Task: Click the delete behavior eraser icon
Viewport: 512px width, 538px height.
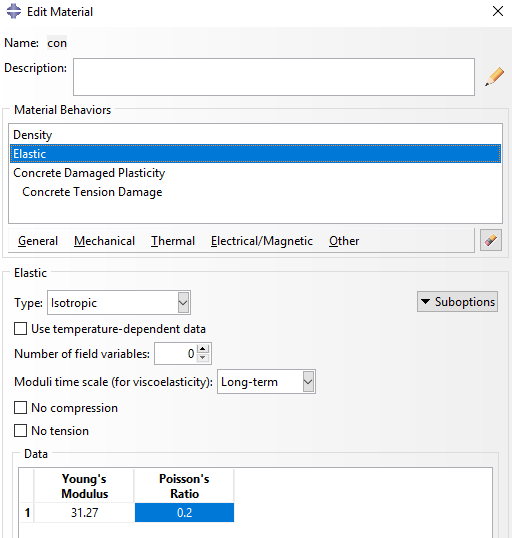Action: pyautogui.click(x=491, y=240)
